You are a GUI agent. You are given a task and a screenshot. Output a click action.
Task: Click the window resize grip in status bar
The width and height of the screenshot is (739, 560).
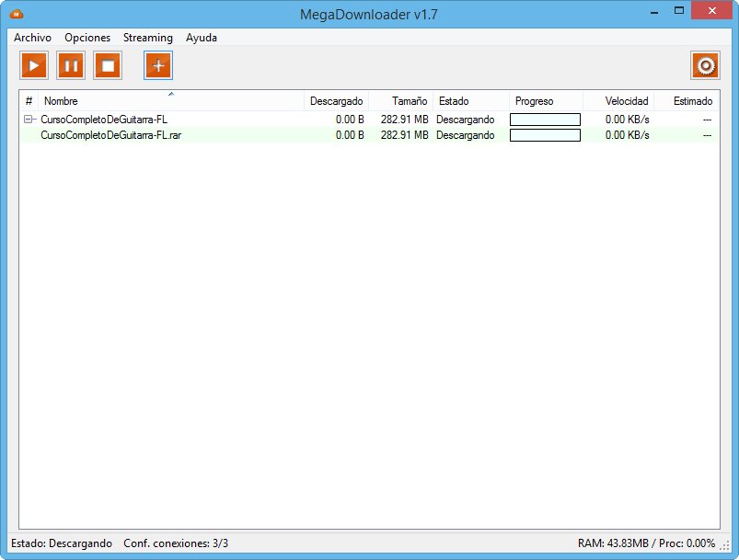click(724, 545)
